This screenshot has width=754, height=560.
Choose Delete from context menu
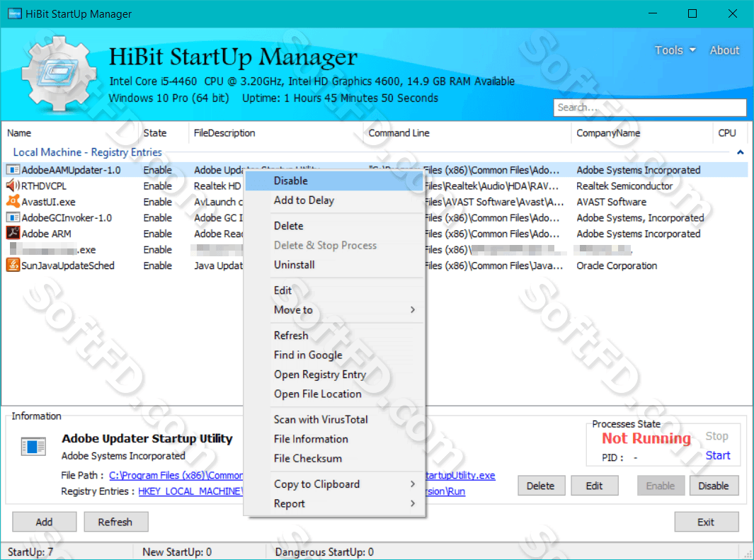click(334, 226)
